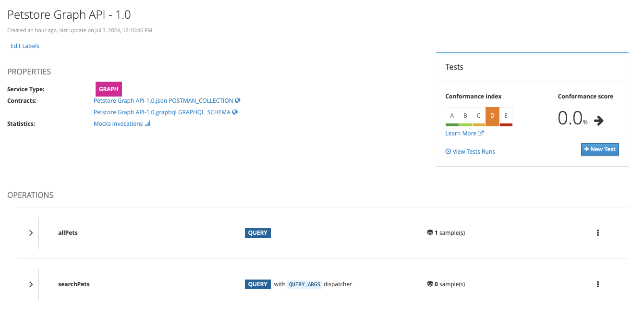Viewport: 644px width, 329px height.
Task: Open the Petstore Graph API-1.0.json contract
Action: [163, 101]
